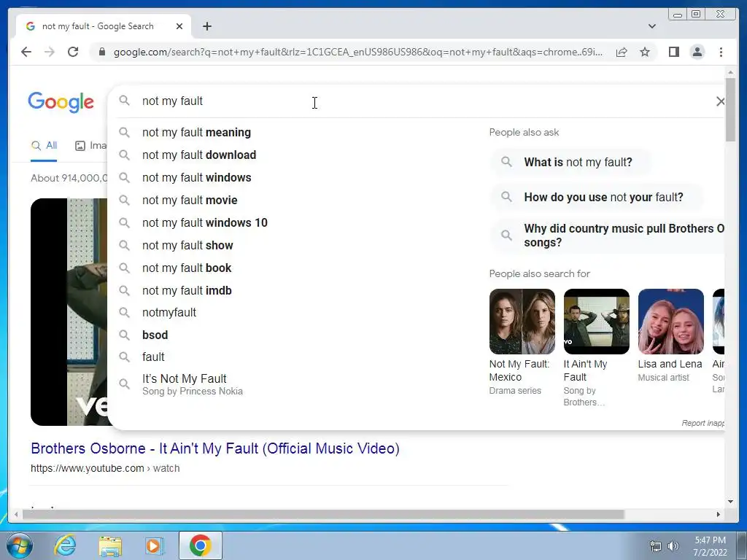
Task: Reload the current page
Action: [x=73, y=52]
